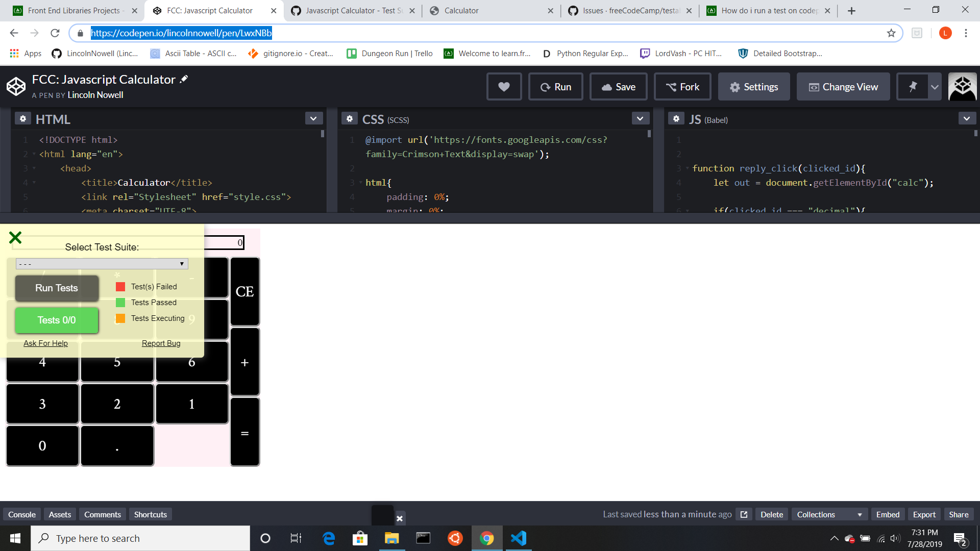Viewport: 980px width, 551px height.
Task: Fork the current pen
Action: (x=682, y=86)
